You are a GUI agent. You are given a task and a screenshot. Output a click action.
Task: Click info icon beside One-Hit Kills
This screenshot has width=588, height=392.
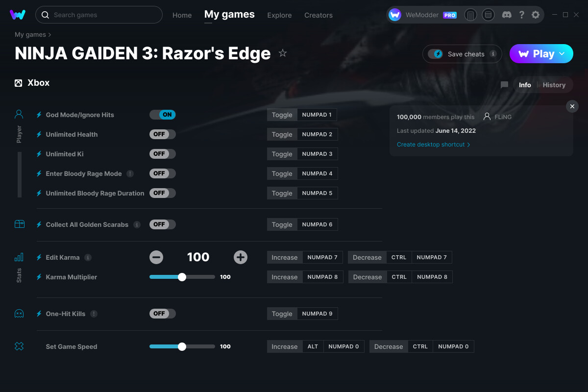point(94,314)
